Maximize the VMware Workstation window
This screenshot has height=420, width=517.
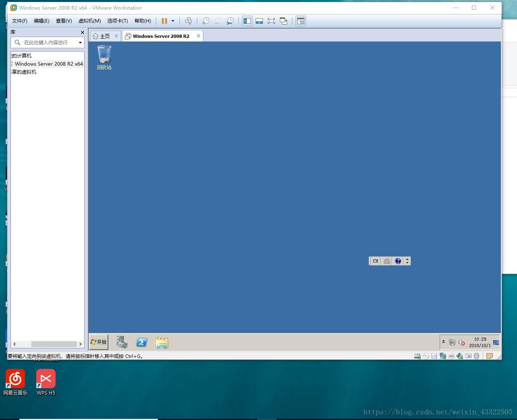point(474,8)
